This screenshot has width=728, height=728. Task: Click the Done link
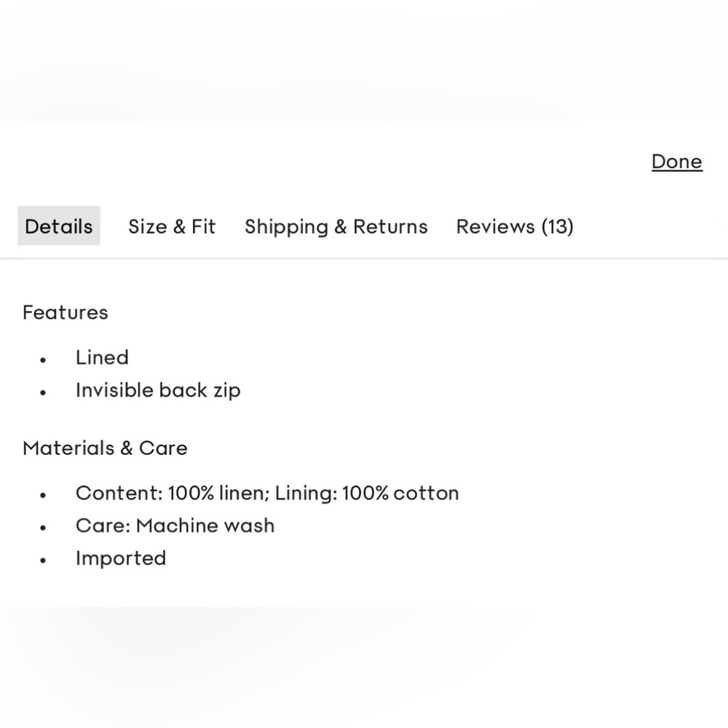[676, 162]
